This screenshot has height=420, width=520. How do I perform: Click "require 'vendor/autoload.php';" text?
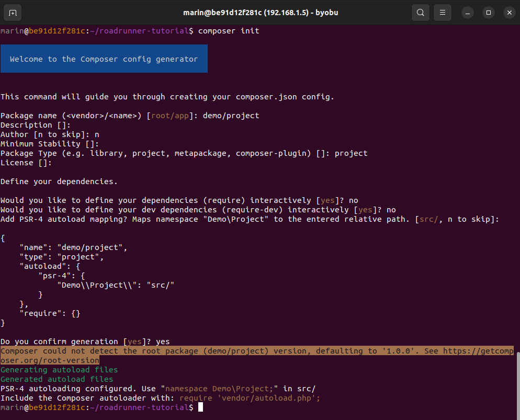[x=250, y=398]
